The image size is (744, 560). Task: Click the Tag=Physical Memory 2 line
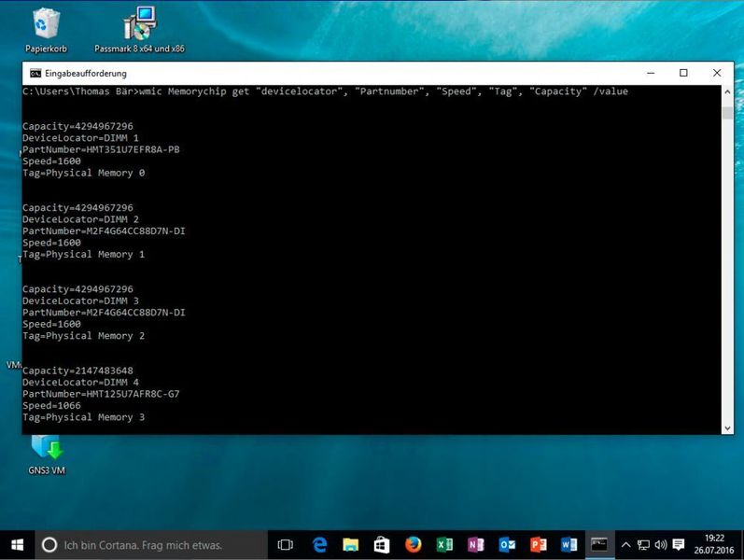[83, 336]
